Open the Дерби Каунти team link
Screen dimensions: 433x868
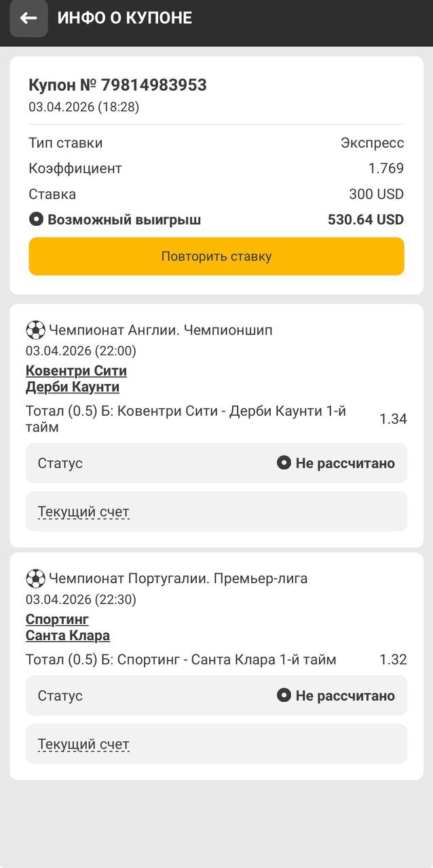(x=73, y=387)
